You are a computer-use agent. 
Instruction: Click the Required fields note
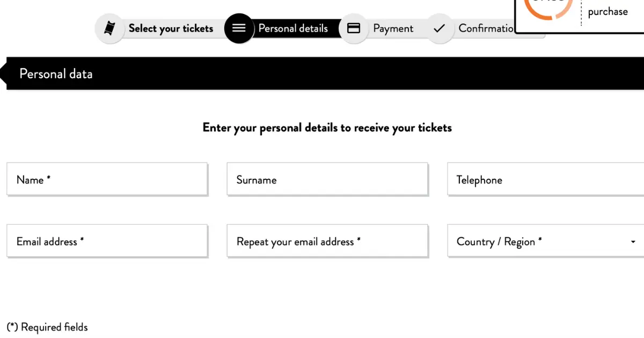point(47,327)
